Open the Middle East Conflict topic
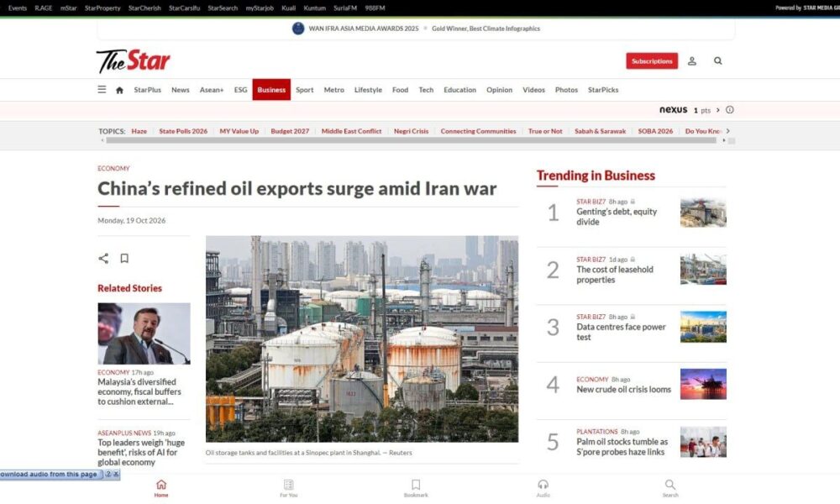Image resolution: width=840 pixels, height=504 pixels. [x=351, y=131]
